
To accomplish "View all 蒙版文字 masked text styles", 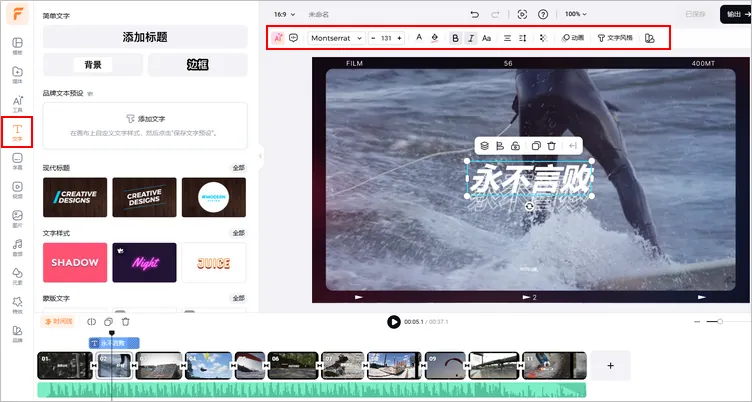I will [x=239, y=298].
